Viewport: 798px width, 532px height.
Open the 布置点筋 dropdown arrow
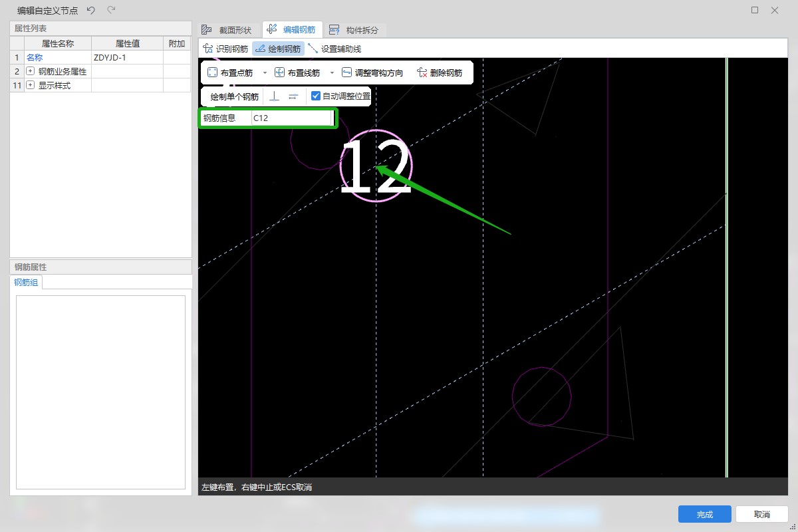265,72
